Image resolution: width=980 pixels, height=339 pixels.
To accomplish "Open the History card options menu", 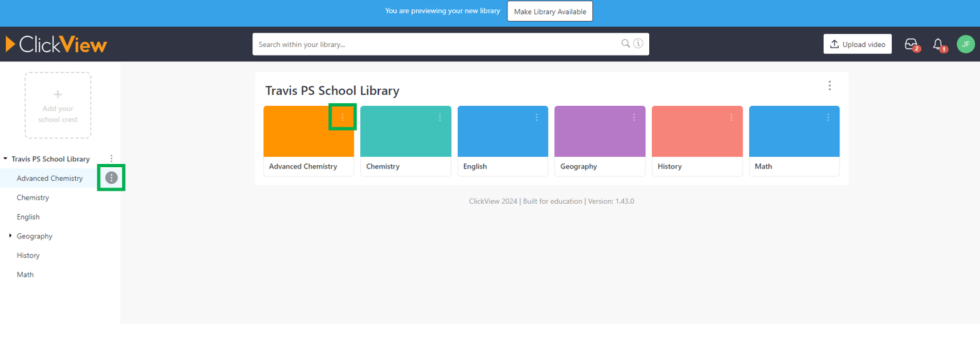I will click(732, 118).
